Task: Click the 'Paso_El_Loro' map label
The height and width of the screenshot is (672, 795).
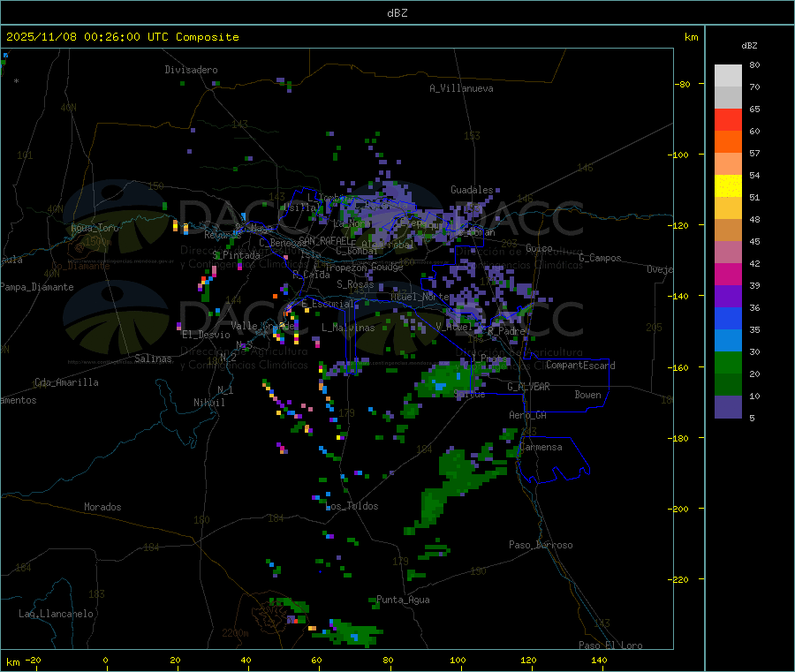Action: point(610,646)
